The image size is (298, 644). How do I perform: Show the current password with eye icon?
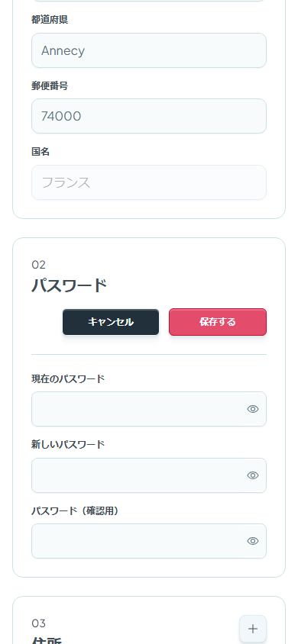click(x=253, y=409)
